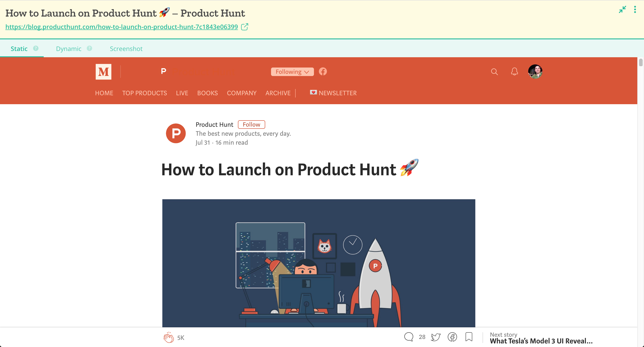Open the three-dot options menu

tap(635, 9)
